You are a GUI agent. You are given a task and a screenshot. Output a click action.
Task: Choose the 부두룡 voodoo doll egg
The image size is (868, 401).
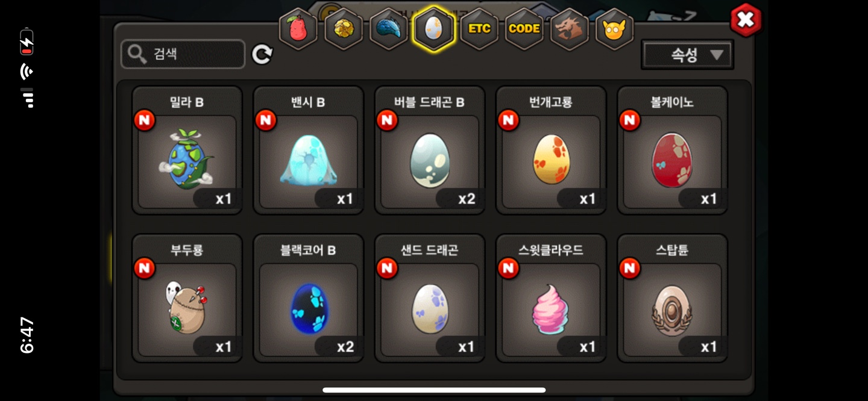[x=187, y=299]
